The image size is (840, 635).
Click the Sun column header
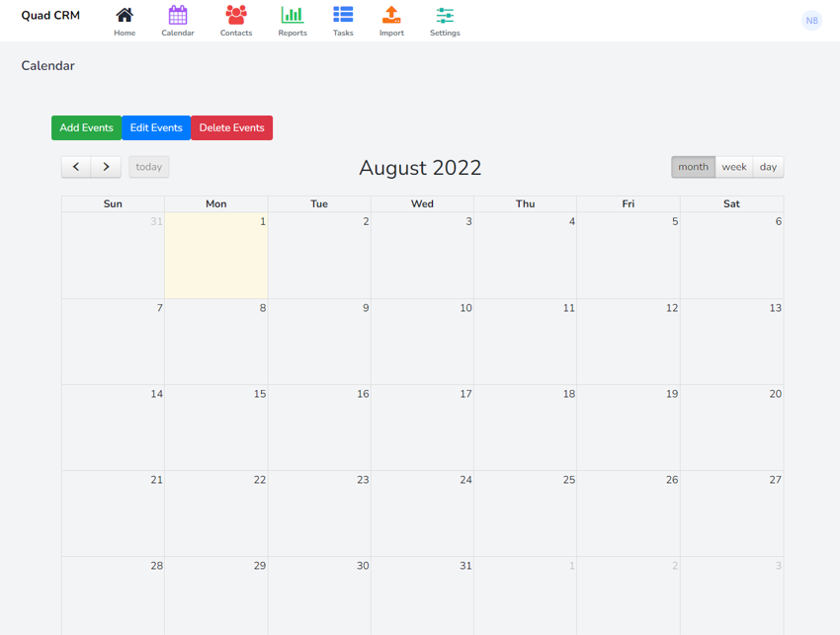[x=113, y=204]
